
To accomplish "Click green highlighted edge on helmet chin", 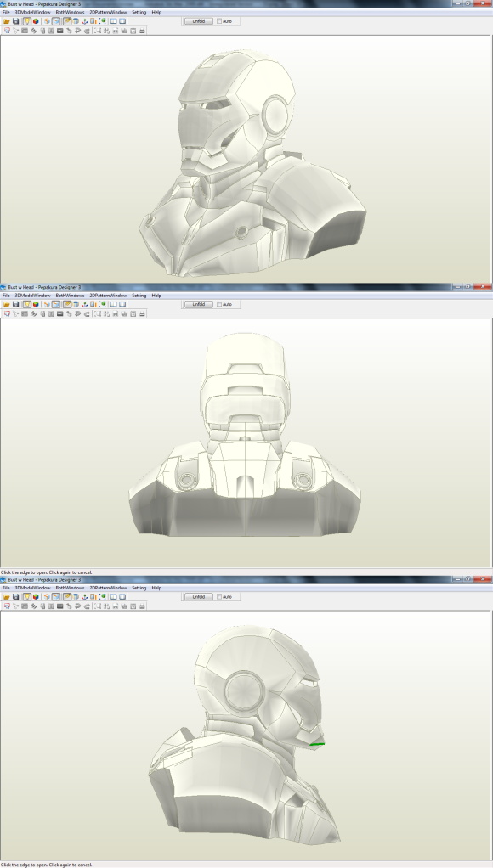I will coord(317,745).
